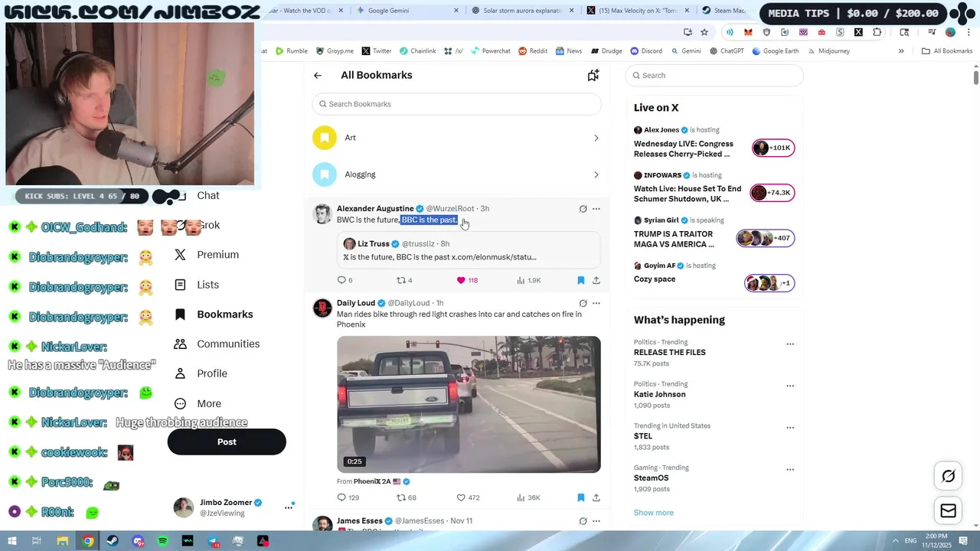Open Lists in the X sidebar
Image resolution: width=980 pixels, height=551 pixels.
coord(197,285)
